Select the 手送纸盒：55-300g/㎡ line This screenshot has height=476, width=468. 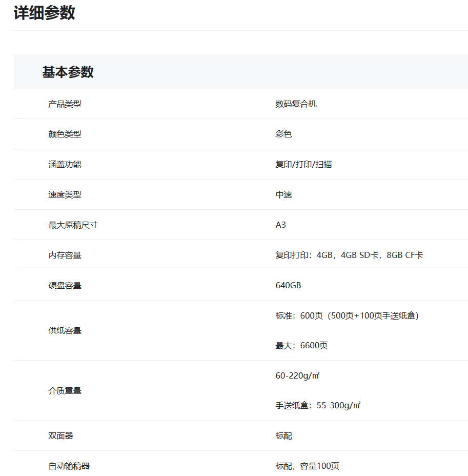318,406
